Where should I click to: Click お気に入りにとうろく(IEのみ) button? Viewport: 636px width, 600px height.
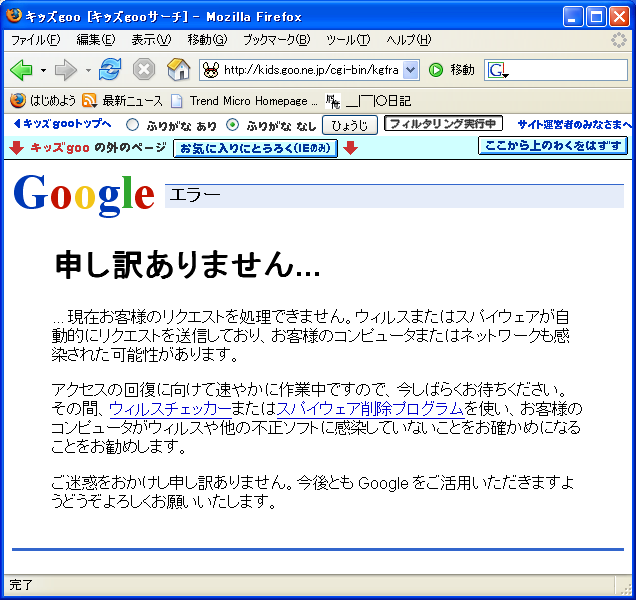point(255,148)
